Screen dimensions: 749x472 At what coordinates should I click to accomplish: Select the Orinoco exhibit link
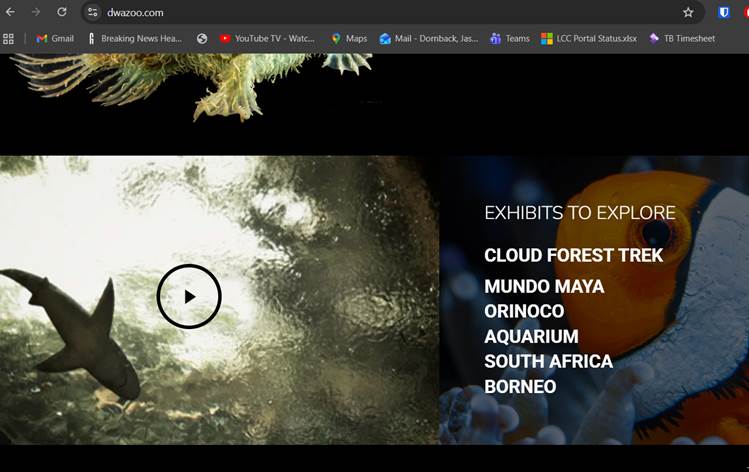(524, 311)
